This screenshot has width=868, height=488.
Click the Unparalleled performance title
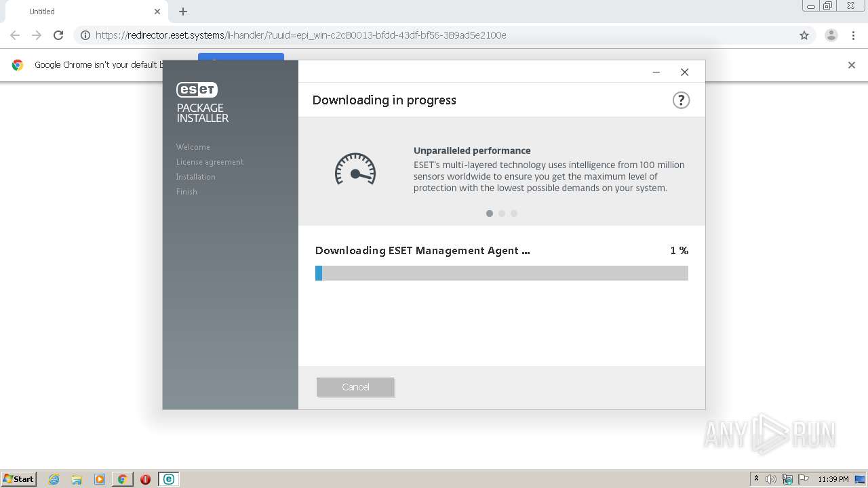[472, 150]
